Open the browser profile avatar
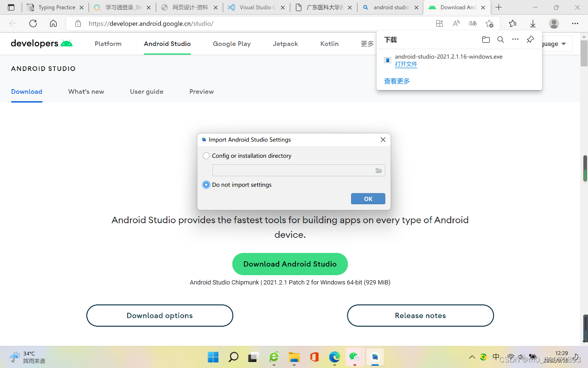This screenshot has width=588, height=368. click(x=554, y=24)
